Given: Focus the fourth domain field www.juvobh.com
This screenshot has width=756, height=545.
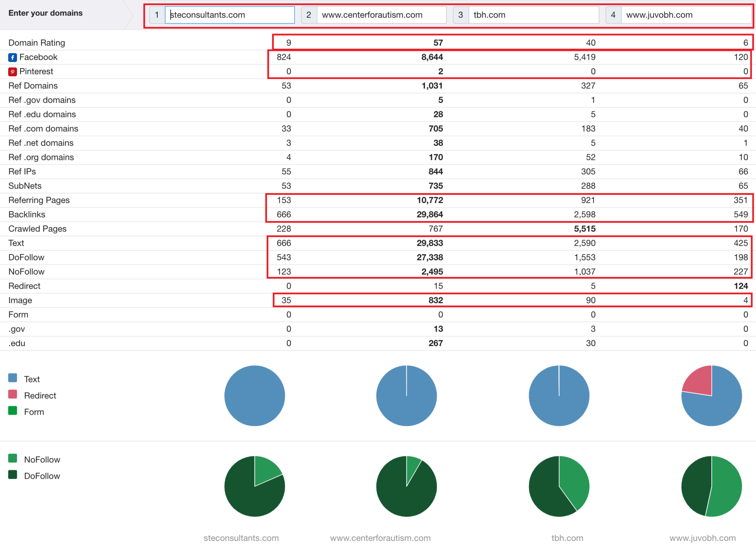Looking at the screenshot, I should (x=686, y=15).
